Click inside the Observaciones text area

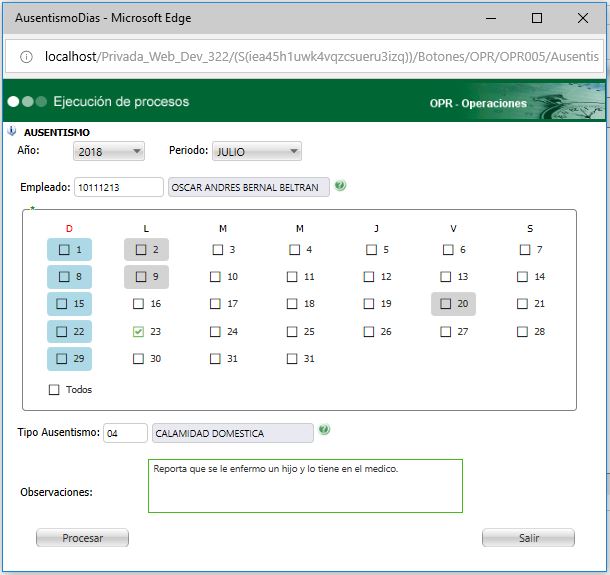pyautogui.click(x=305, y=486)
